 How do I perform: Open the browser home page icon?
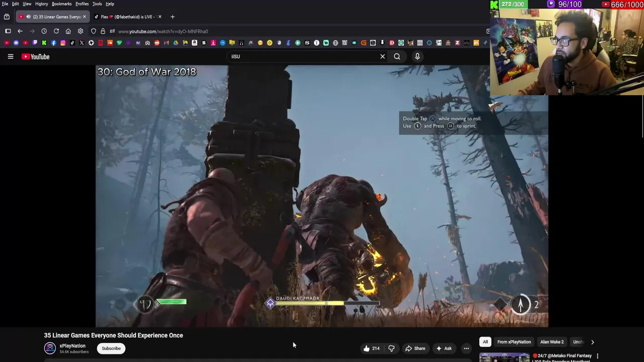coord(68,31)
